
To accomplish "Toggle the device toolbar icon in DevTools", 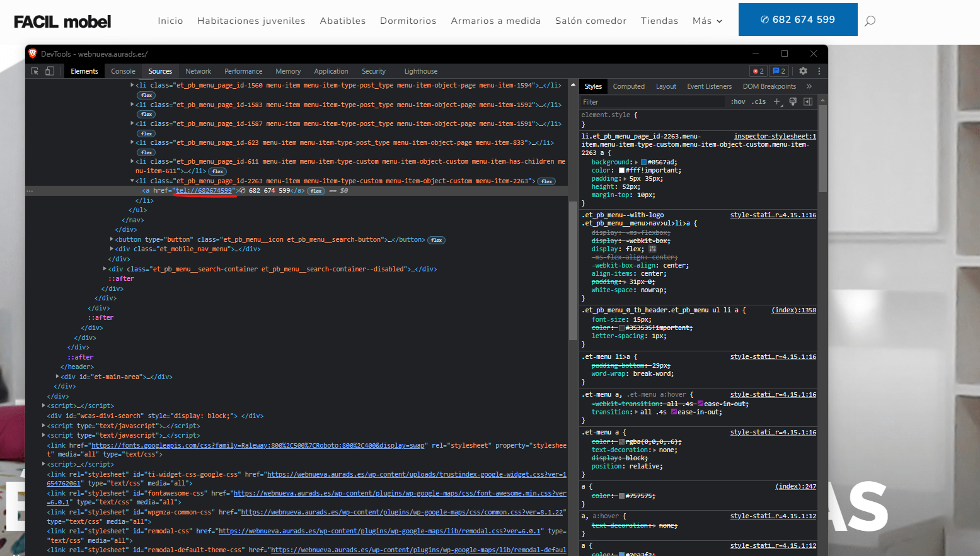I will click(x=50, y=71).
